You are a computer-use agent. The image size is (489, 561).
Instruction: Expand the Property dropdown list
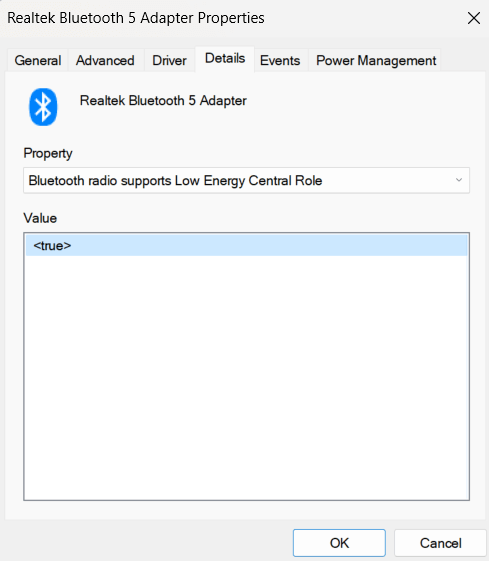point(246,181)
